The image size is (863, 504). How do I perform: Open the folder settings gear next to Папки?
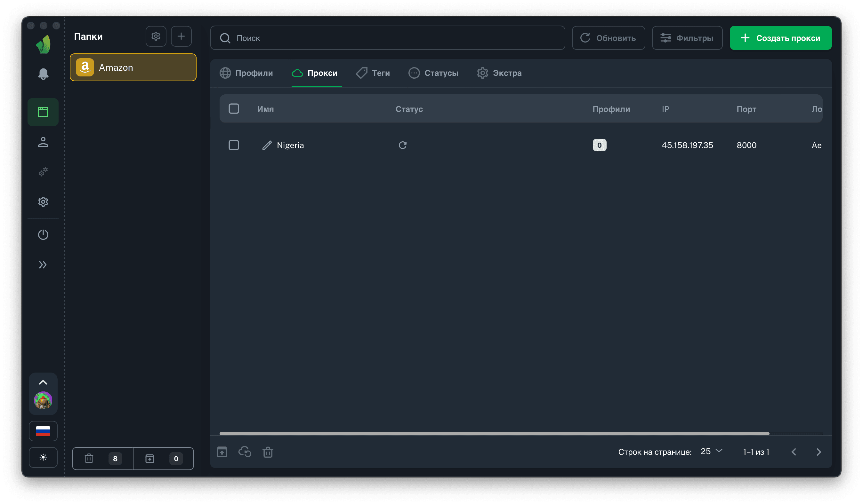pyautogui.click(x=156, y=36)
